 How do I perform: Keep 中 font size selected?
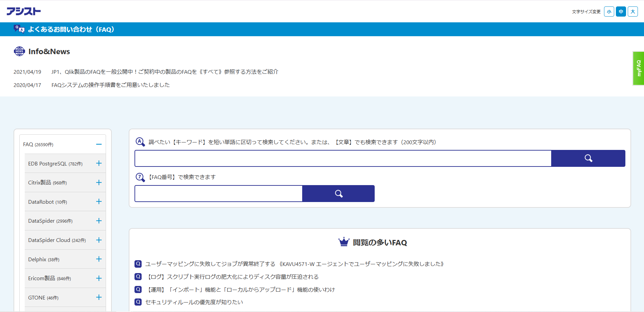point(621,11)
